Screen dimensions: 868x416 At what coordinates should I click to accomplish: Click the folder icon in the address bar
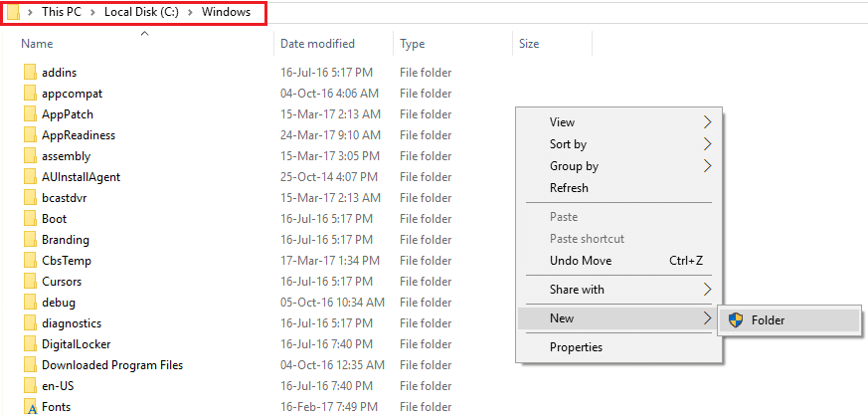14,12
